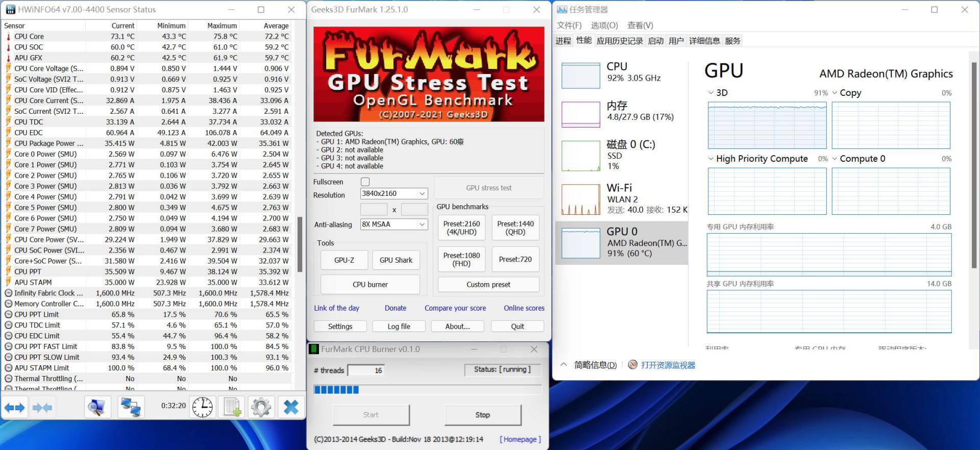Open the 文件(F) menu in Task Manager
The width and height of the screenshot is (980, 450).
pyautogui.click(x=569, y=26)
